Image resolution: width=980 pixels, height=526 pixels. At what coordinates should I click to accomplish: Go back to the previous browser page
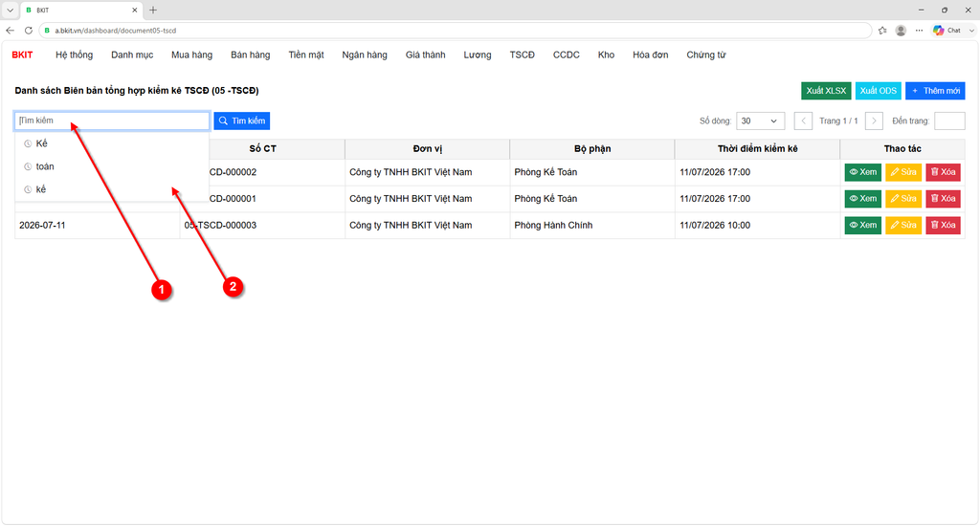[x=10, y=30]
